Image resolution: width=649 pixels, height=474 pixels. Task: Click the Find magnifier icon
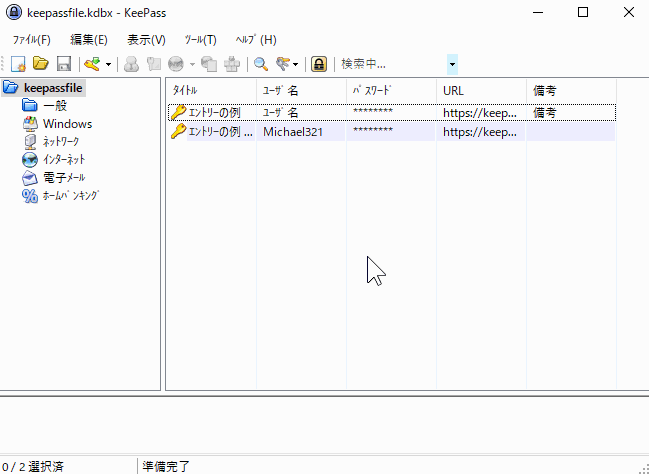click(x=261, y=64)
